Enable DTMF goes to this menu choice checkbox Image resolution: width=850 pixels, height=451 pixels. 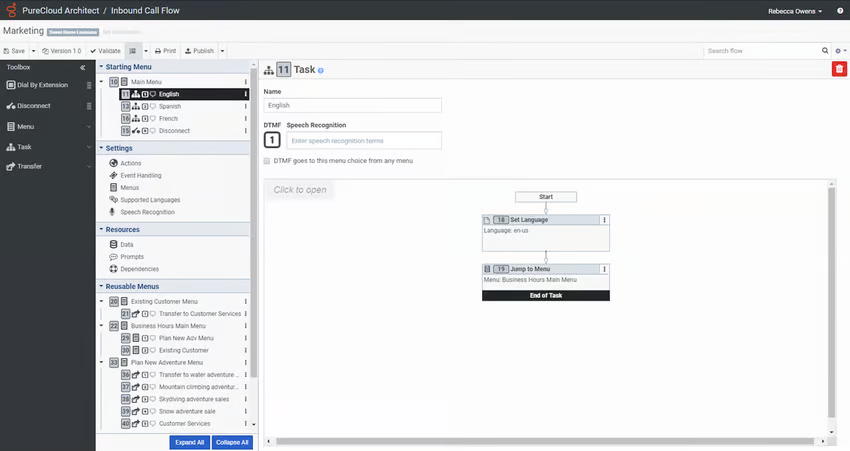pyautogui.click(x=267, y=160)
